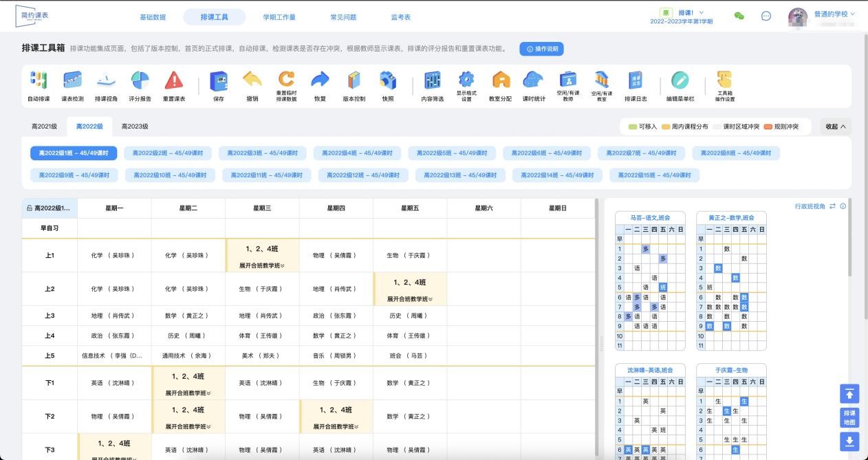Click the 重置课表 reset warning icon

173,81
